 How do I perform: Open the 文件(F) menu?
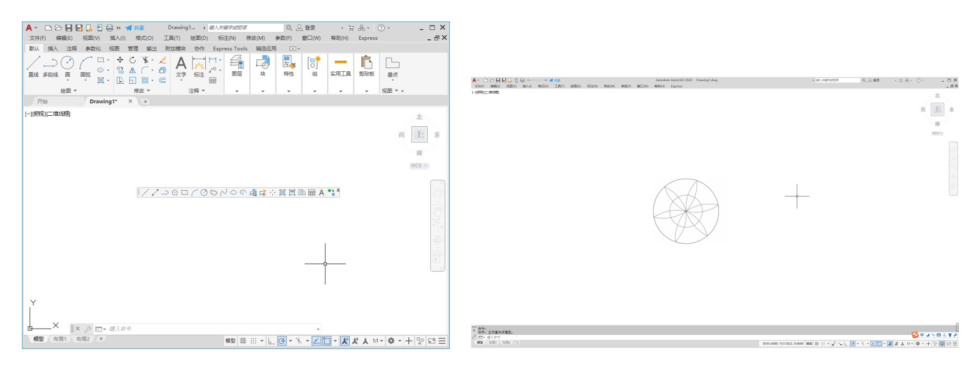[37, 38]
